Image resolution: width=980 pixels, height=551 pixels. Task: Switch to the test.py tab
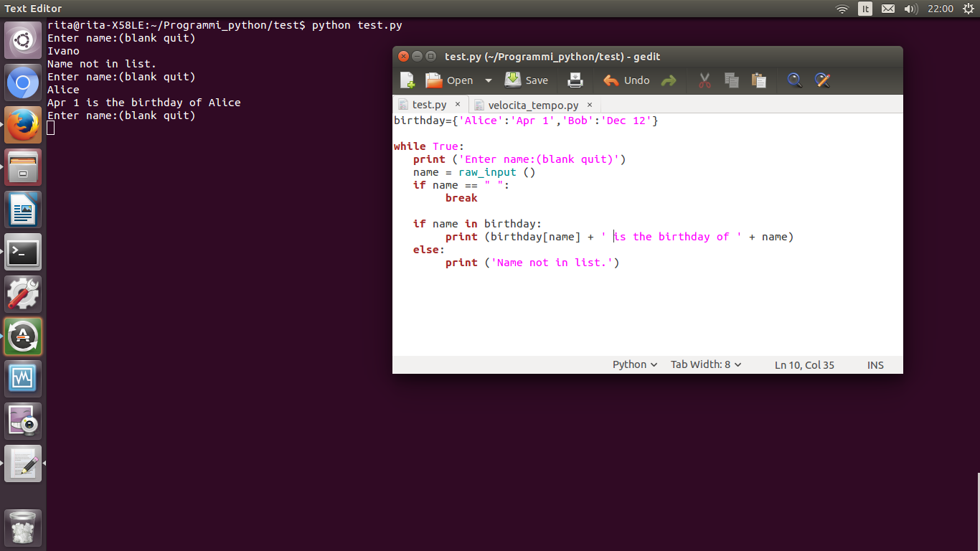(x=430, y=105)
